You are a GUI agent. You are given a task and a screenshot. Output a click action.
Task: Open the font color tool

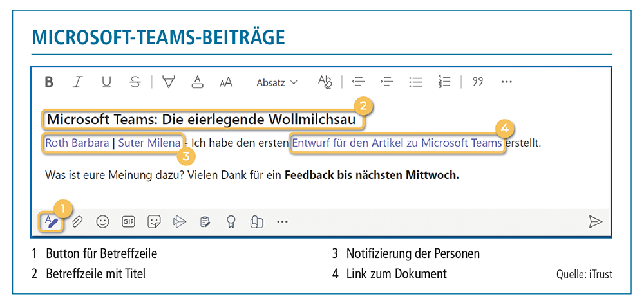click(198, 82)
